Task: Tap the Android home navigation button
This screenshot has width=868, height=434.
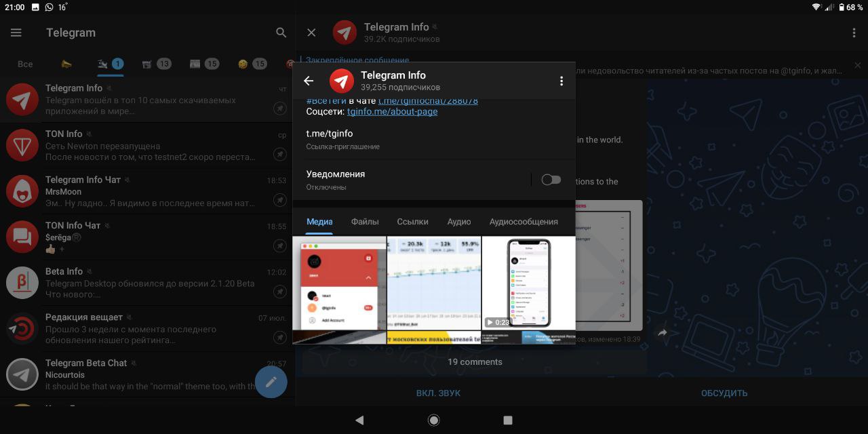Action: point(434,420)
